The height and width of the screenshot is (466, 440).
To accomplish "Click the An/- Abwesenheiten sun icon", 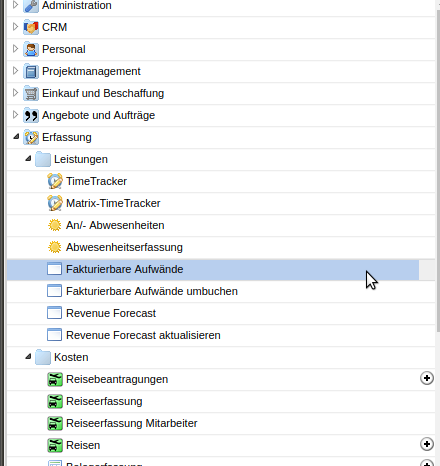I will pos(55,225).
